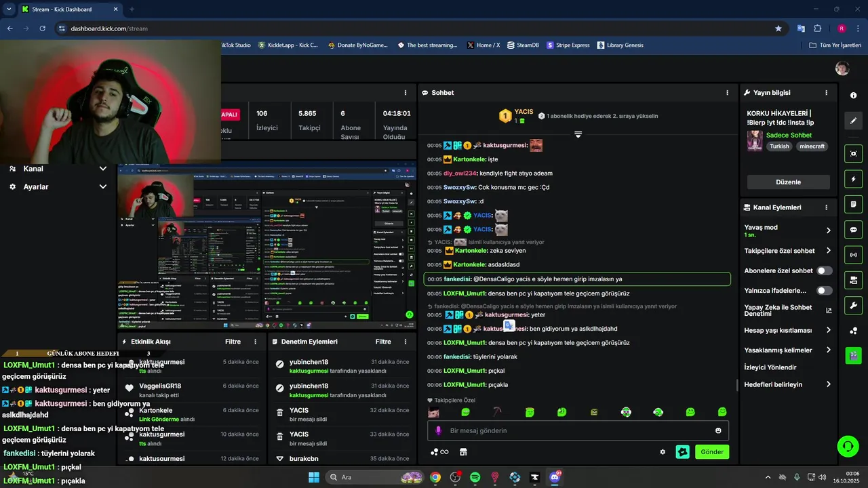Click the minecraft tag chip
Image resolution: width=868 pixels, height=488 pixels.
coord(812,146)
